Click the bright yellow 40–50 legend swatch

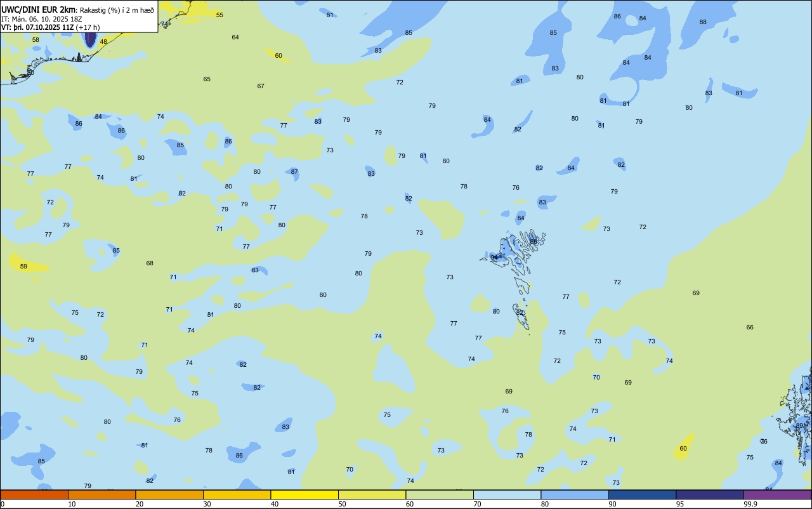pos(304,494)
